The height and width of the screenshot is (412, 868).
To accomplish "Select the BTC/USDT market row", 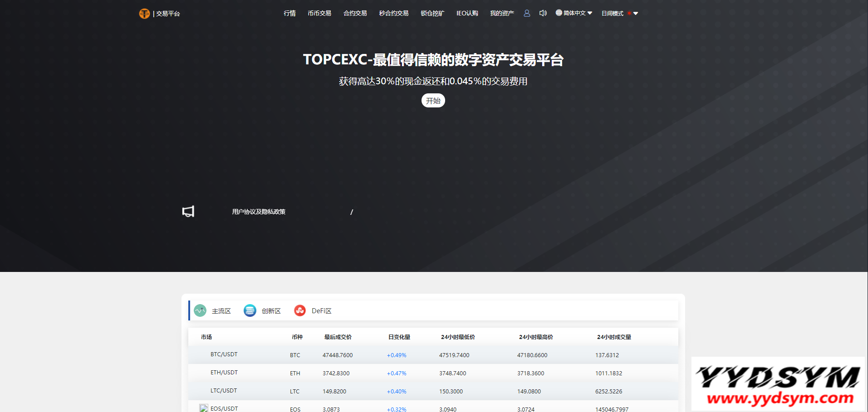I will (x=224, y=354).
